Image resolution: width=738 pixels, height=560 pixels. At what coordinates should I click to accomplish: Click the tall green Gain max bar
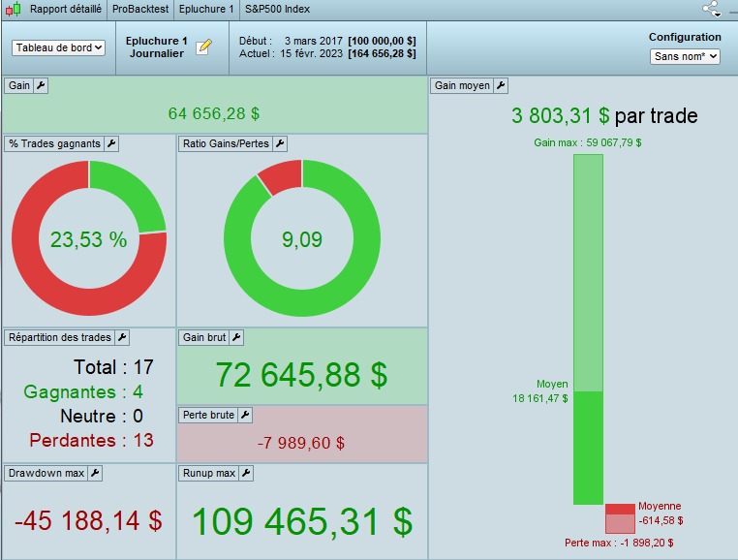[x=588, y=271]
